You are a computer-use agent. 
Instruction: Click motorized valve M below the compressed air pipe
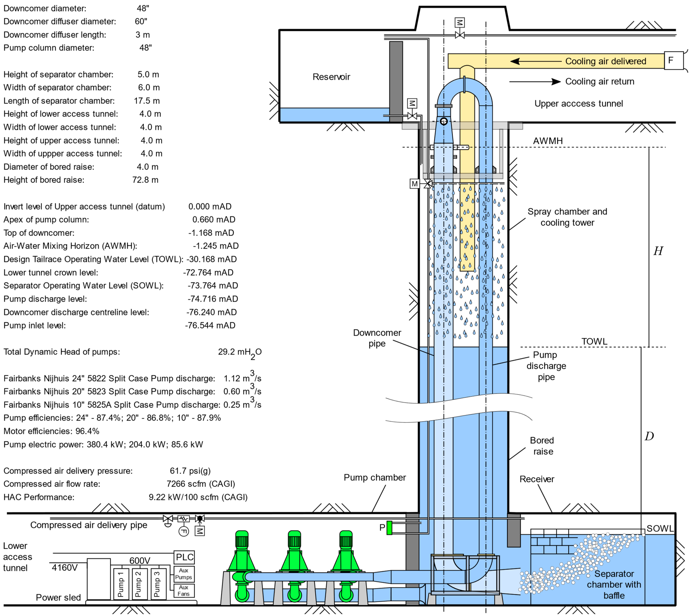click(x=200, y=531)
